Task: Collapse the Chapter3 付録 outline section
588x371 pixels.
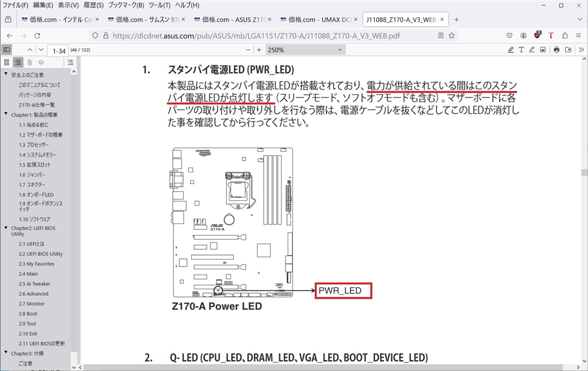Action: (x=6, y=353)
